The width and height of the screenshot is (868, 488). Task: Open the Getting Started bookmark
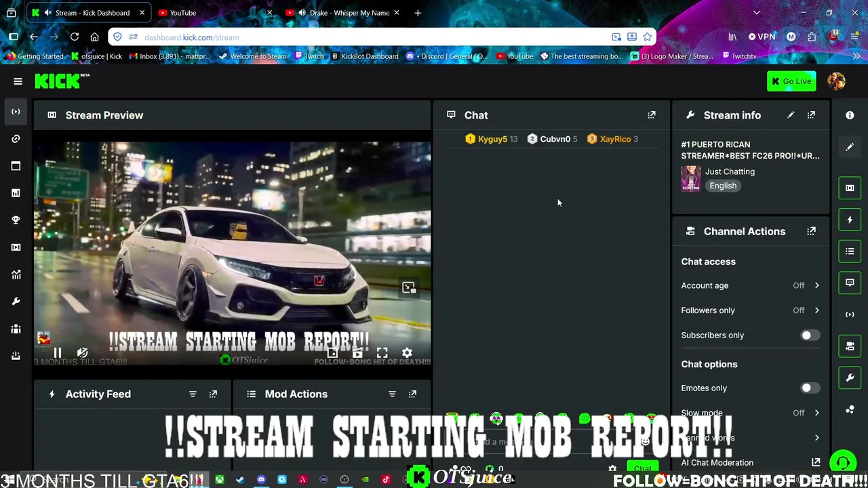tap(35, 56)
